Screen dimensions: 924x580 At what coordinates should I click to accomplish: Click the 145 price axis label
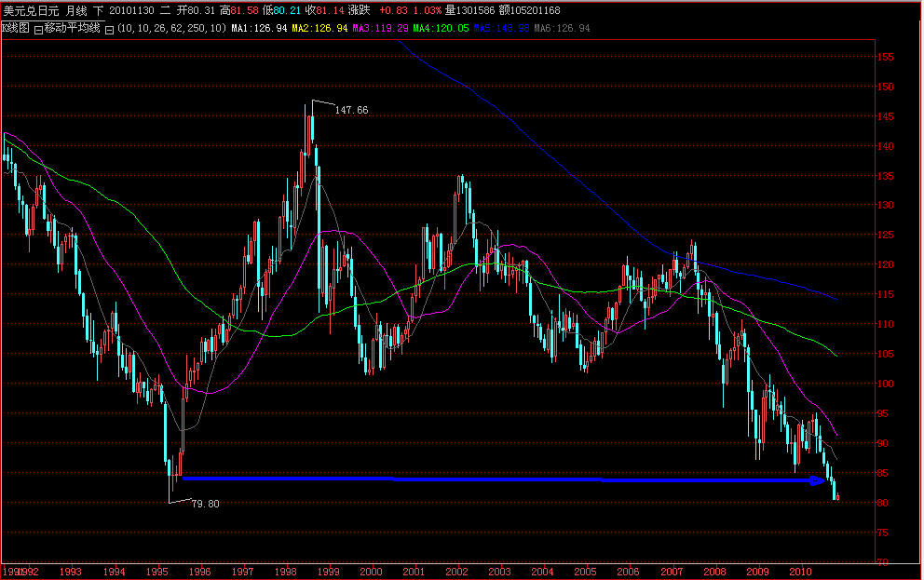coord(885,116)
